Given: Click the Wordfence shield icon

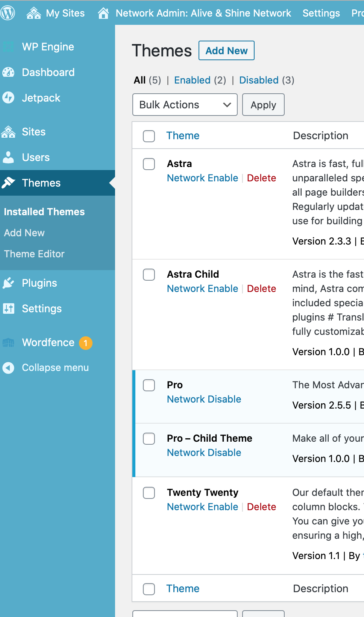Looking at the screenshot, I should 8,343.
